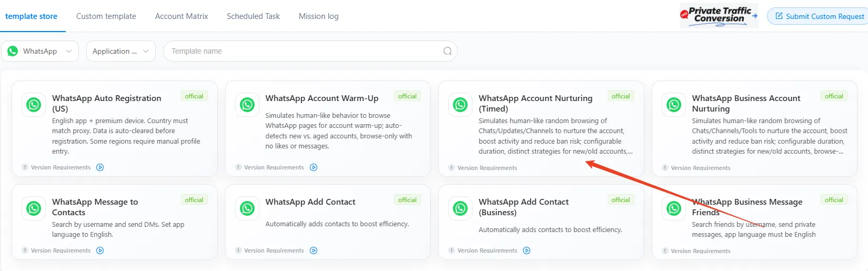Click info icon beside Auto Registration Version Requirements

pyautogui.click(x=25, y=167)
